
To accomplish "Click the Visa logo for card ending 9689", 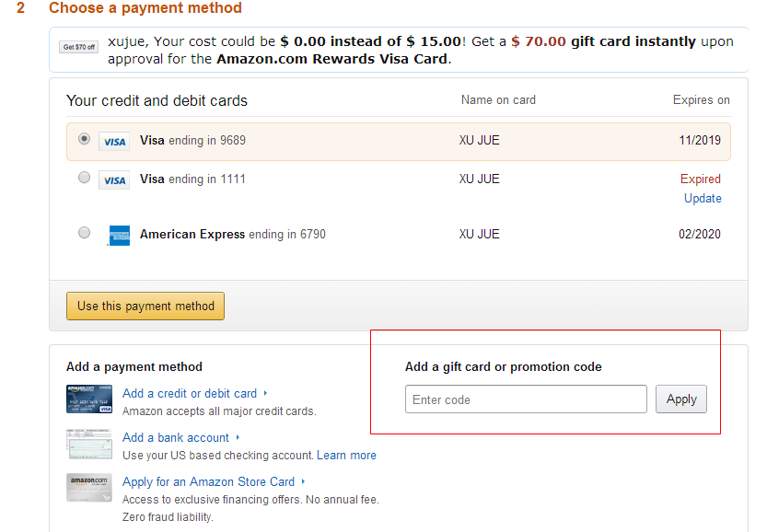I will pos(114,142).
